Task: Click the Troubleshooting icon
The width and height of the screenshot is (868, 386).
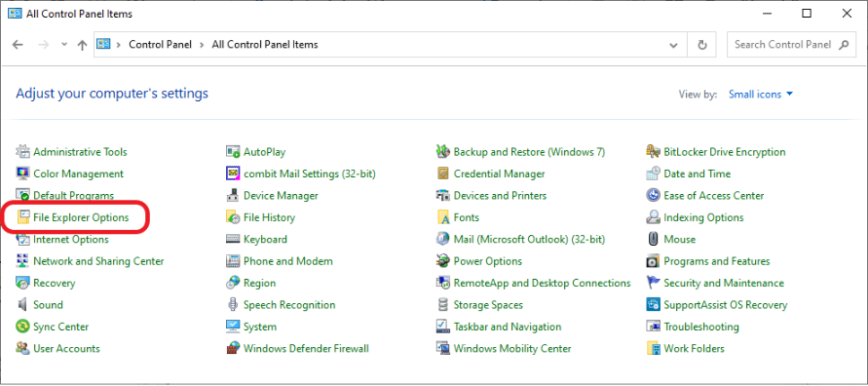Action: coord(654,327)
